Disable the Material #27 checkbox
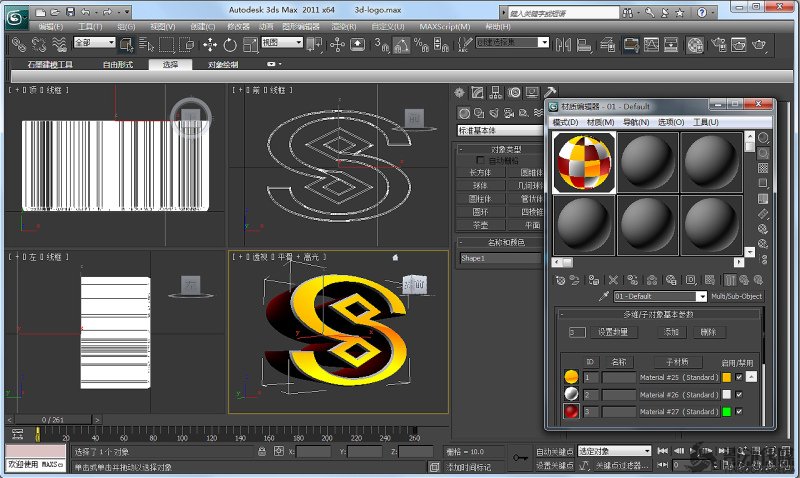Viewport: 800px width, 478px height. (x=739, y=411)
